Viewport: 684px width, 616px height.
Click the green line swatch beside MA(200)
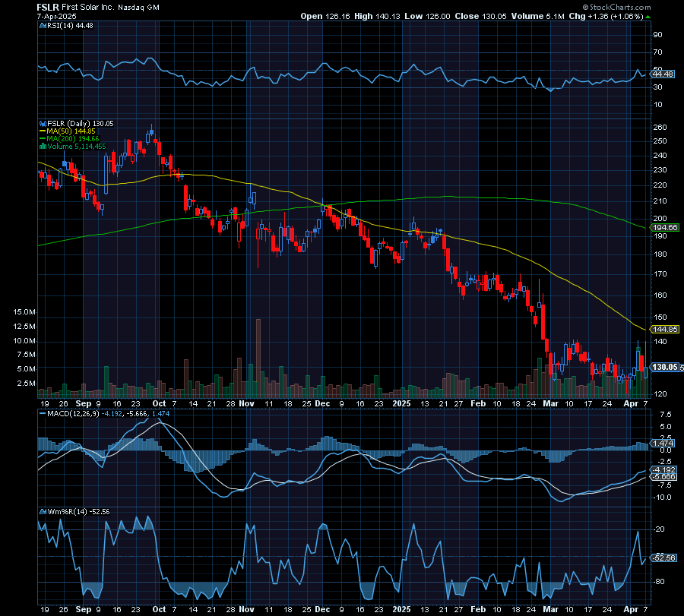[x=43, y=138]
